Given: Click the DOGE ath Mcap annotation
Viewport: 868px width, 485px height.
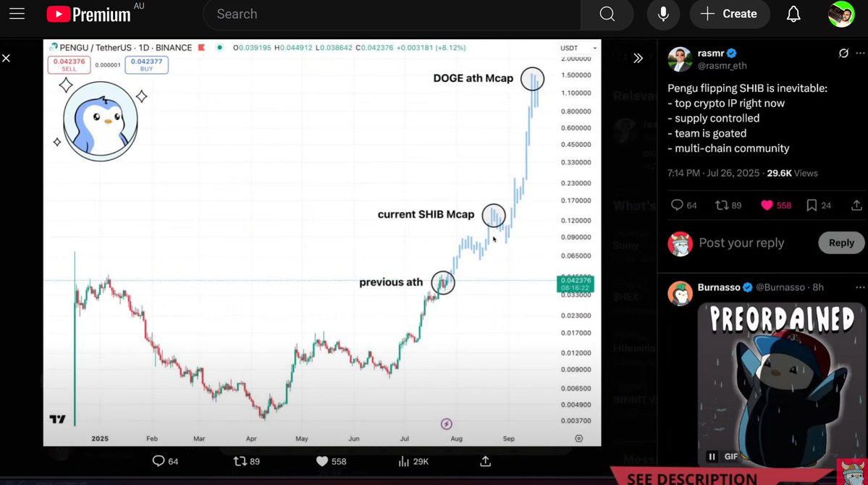Looking at the screenshot, I should pos(473,79).
